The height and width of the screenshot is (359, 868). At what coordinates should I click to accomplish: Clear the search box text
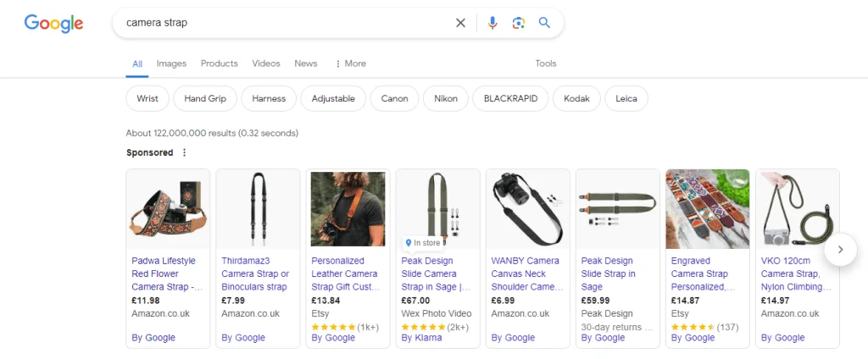click(x=460, y=23)
